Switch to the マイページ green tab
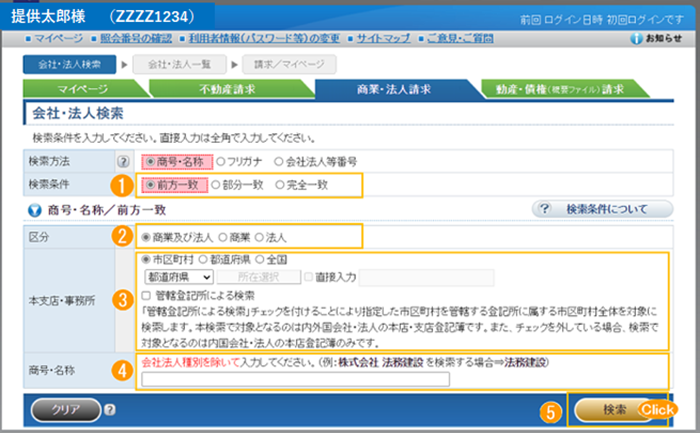Screen dimensions: 700x433 pyautogui.click(x=83, y=89)
